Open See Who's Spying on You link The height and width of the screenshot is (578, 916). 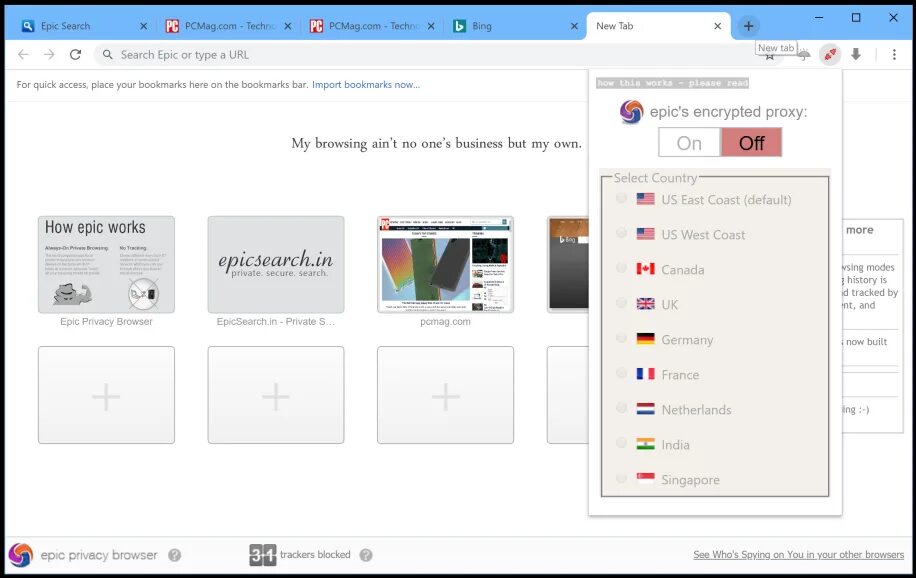799,555
